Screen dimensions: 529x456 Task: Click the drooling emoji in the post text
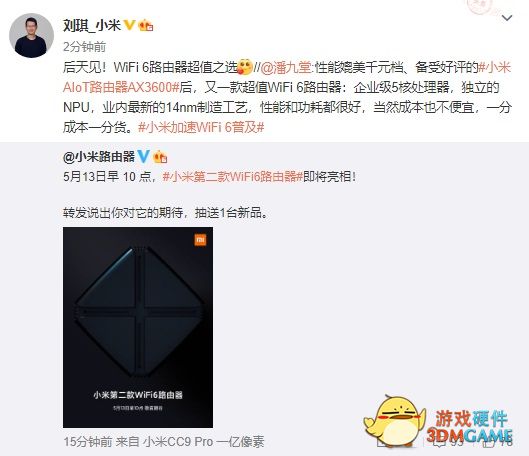(x=245, y=67)
